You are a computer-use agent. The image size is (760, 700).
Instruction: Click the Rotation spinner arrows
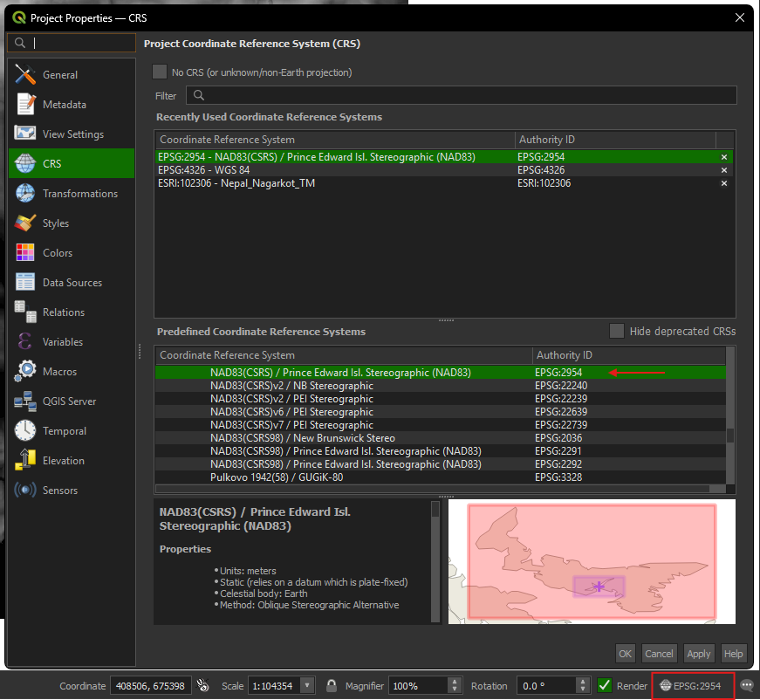583,686
